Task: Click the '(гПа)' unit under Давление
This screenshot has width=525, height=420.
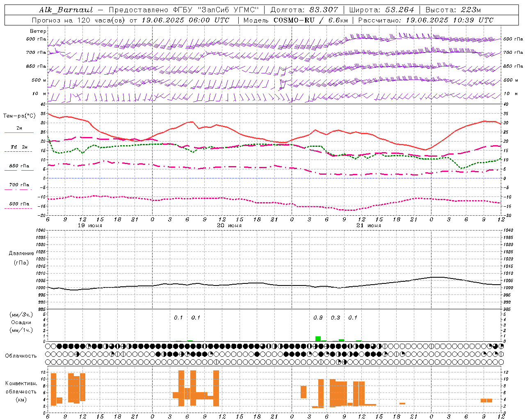Action: 21,263
